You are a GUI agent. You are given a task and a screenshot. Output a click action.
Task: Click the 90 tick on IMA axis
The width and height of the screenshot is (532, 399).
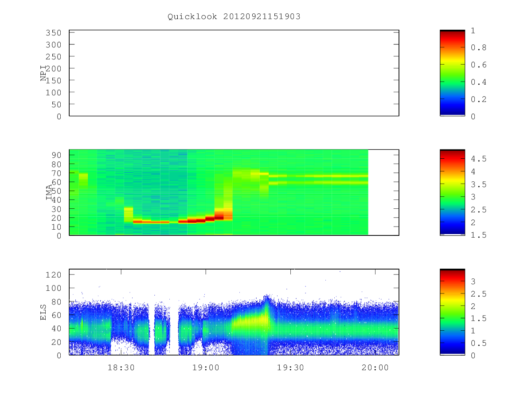click(x=56, y=155)
